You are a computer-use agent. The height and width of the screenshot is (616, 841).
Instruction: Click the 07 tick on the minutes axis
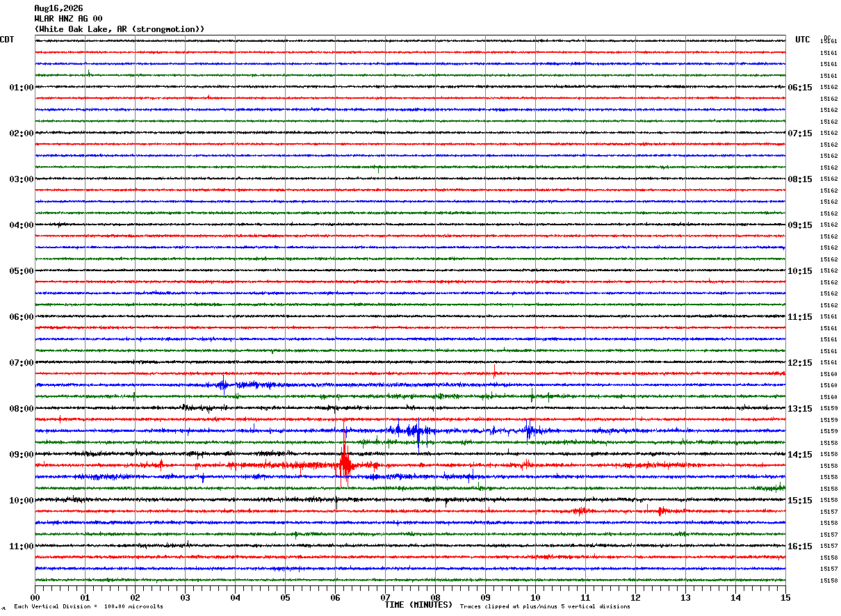tap(385, 597)
